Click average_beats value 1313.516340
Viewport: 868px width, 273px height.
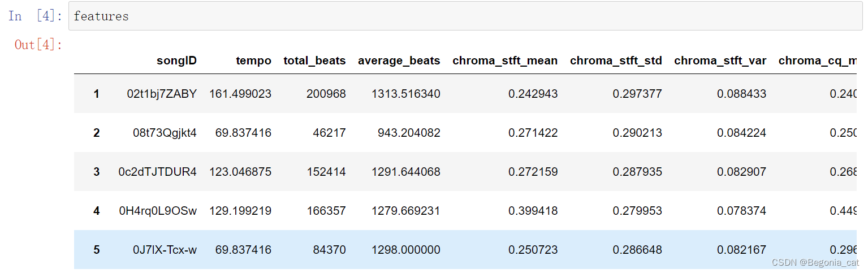[405, 94]
